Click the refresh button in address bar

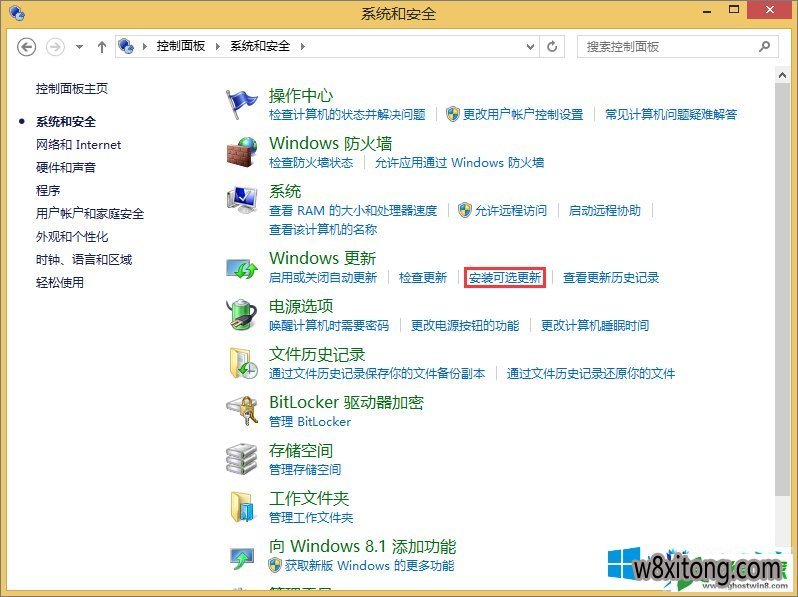coord(552,46)
